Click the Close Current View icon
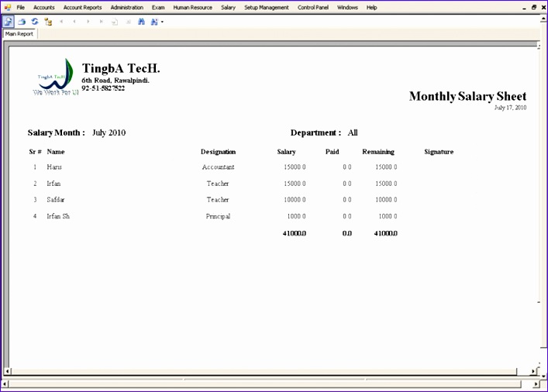 pyautogui.click(x=128, y=22)
